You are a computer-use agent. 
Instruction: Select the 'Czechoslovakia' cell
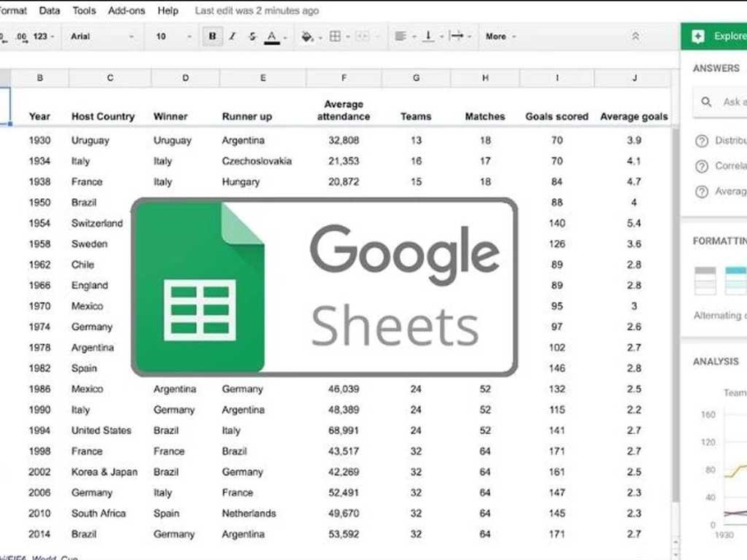[257, 161]
